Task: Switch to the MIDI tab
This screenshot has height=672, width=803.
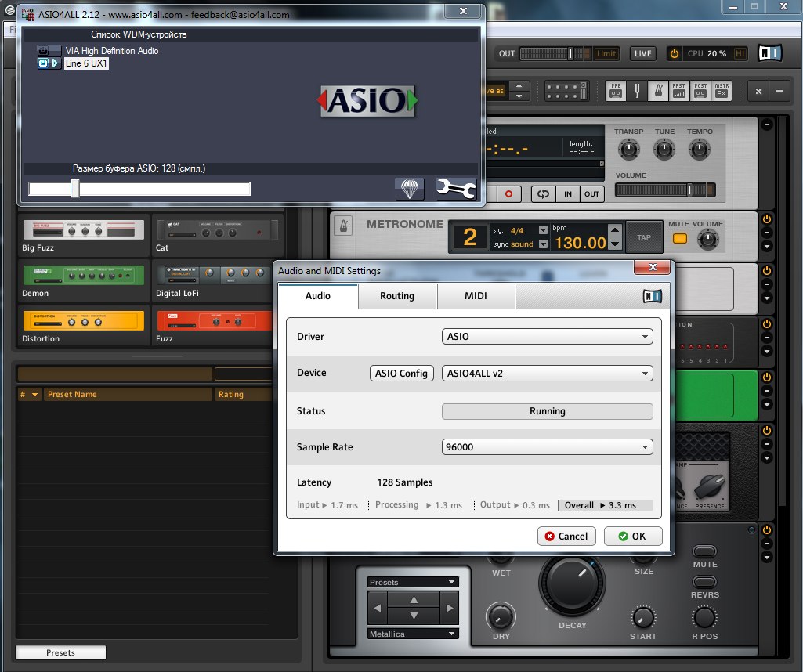Action: coord(476,296)
